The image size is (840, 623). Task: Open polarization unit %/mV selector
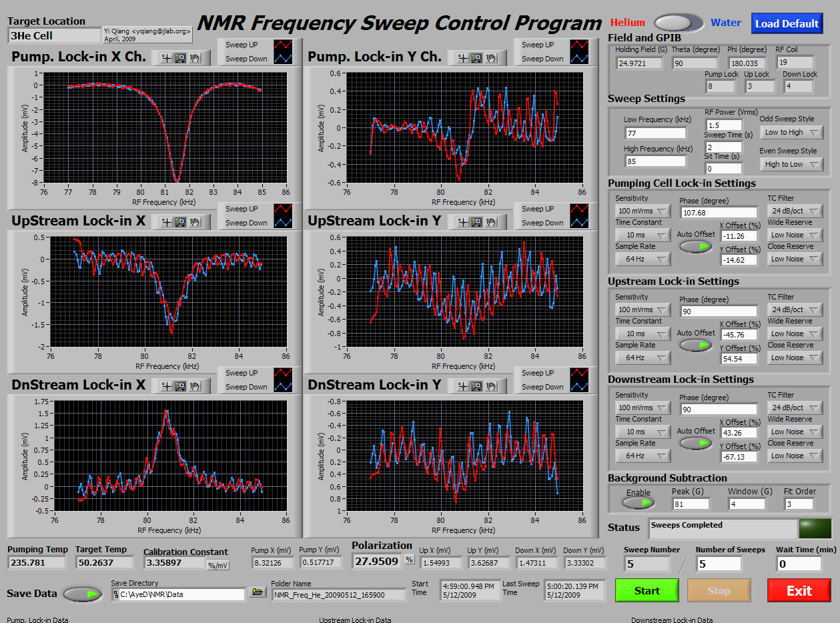218,566
